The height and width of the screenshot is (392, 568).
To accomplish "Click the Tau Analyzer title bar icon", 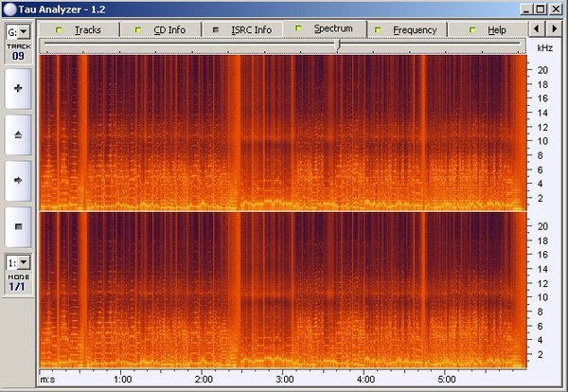I will 9,9.
